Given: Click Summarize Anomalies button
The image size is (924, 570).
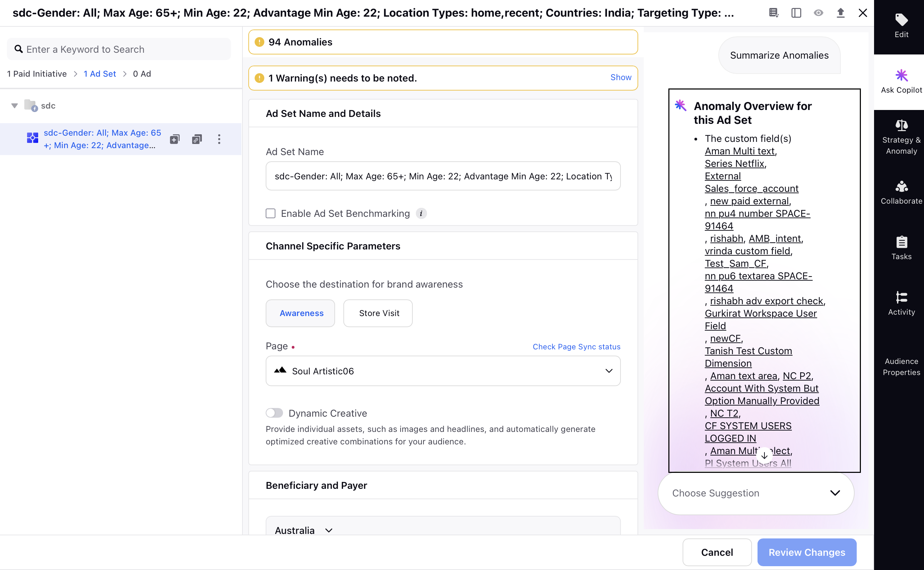Looking at the screenshot, I should click(779, 56).
